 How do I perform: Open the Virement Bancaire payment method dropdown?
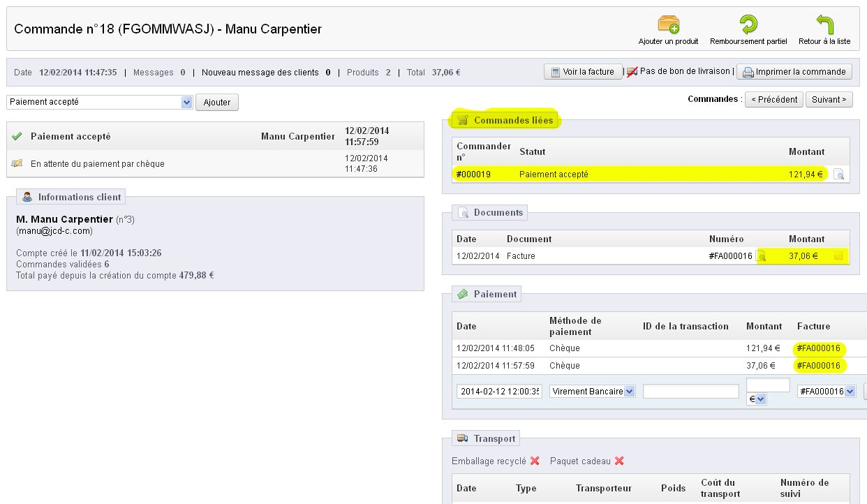pyautogui.click(x=593, y=392)
